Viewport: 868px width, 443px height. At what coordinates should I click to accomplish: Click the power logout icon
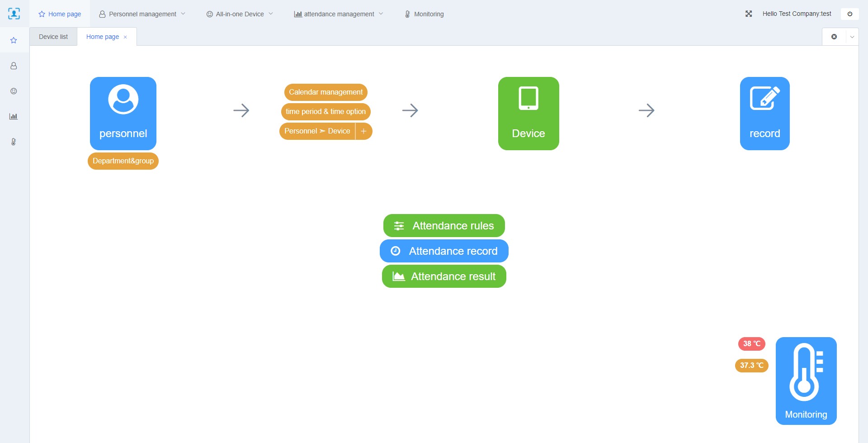[849, 14]
